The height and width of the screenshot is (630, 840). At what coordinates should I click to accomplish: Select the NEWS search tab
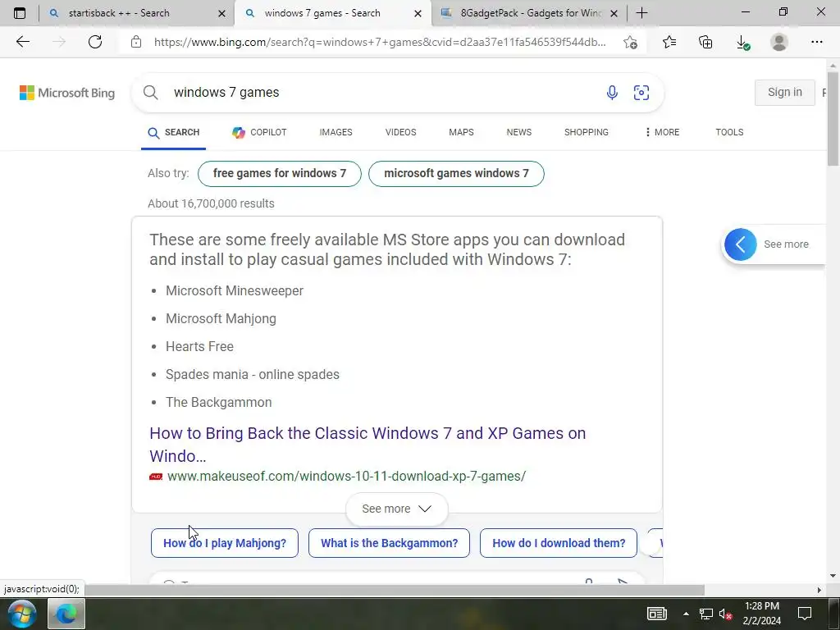tap(519, 132)
